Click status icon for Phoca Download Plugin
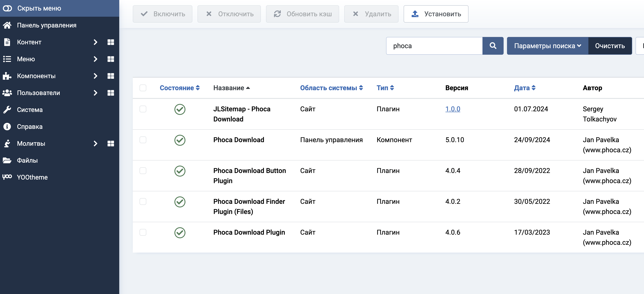Viewport: 644px width, 294px height. [x=180, y=233]
